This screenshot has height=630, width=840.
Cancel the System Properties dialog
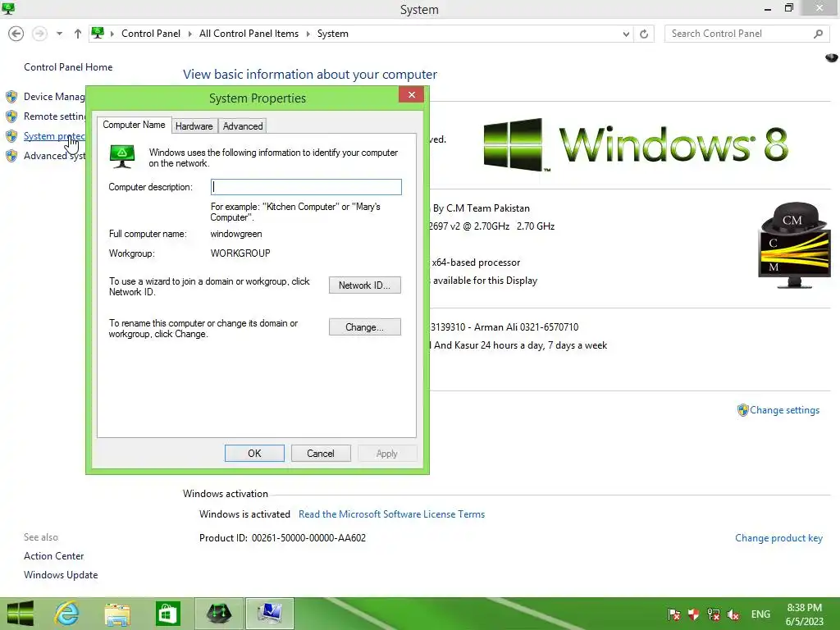(x=321, y=453)
